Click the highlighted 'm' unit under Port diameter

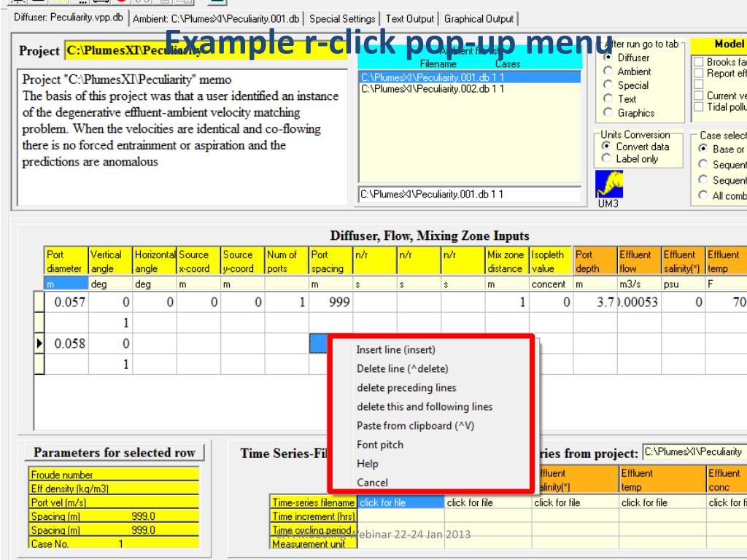[66, 284]
